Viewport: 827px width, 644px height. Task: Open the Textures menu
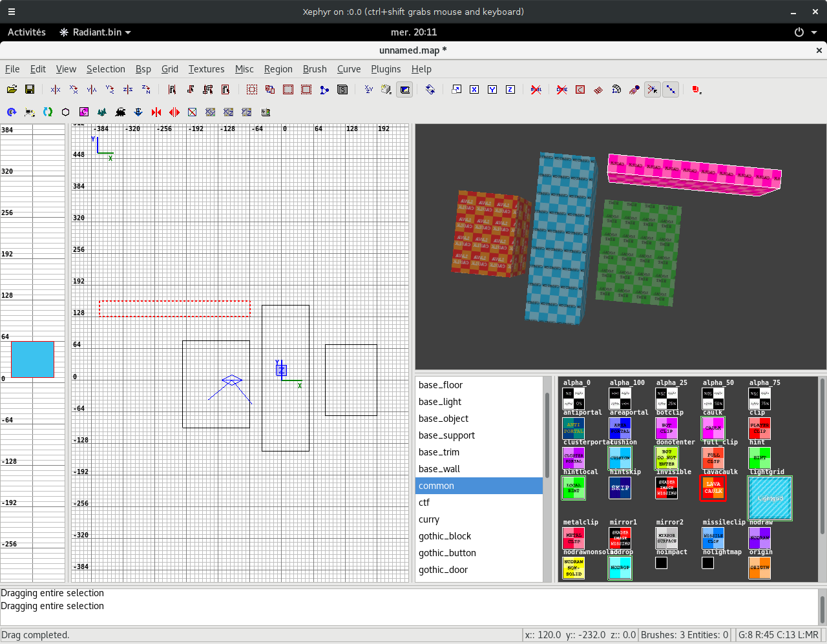coord(206,69)
